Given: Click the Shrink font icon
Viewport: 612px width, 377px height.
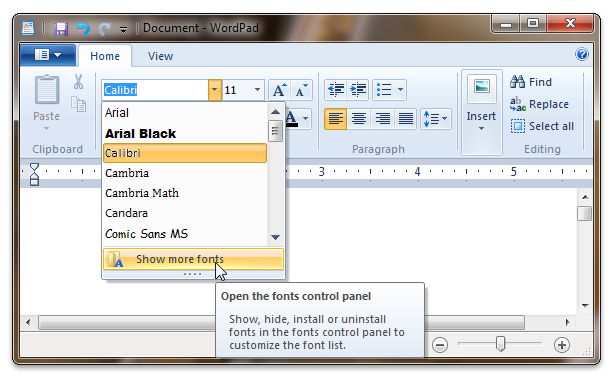Looking at the screenshot, I should [301, 90].
